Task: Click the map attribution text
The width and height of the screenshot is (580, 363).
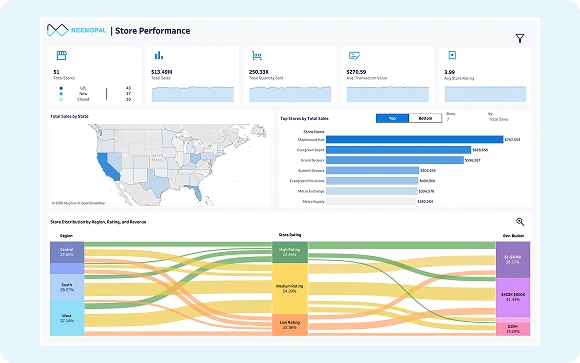Action: (x=78, y=203)
